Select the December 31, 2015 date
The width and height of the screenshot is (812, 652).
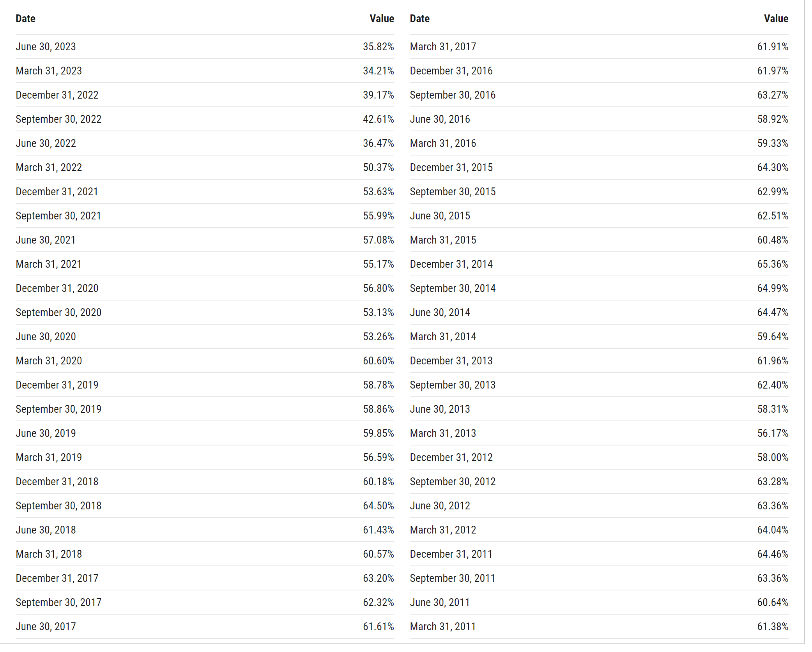click(x=451, y=168)
